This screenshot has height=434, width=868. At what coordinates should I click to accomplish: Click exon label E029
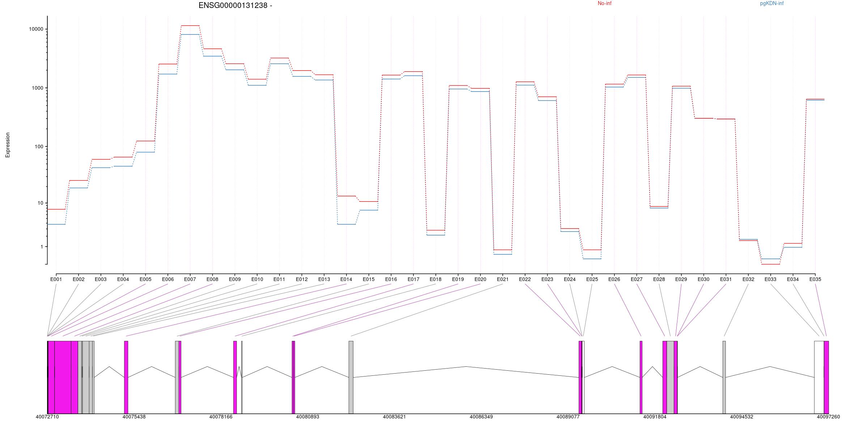681,279
